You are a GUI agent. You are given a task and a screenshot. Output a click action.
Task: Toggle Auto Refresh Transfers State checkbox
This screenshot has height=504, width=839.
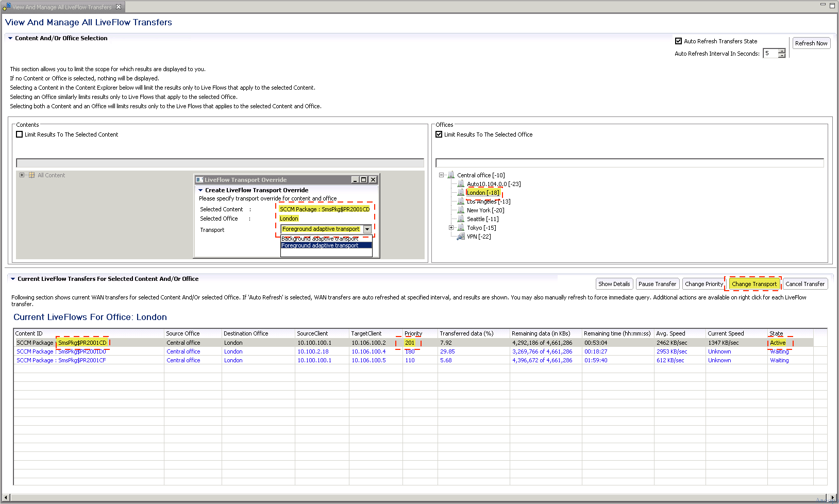[x=679, y=41]
